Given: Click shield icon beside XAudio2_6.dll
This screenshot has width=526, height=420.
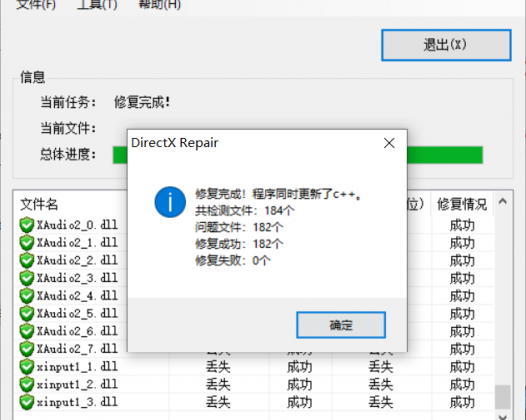Looking at the screenshot, I should pyautogui.click(x=27, y=331).
